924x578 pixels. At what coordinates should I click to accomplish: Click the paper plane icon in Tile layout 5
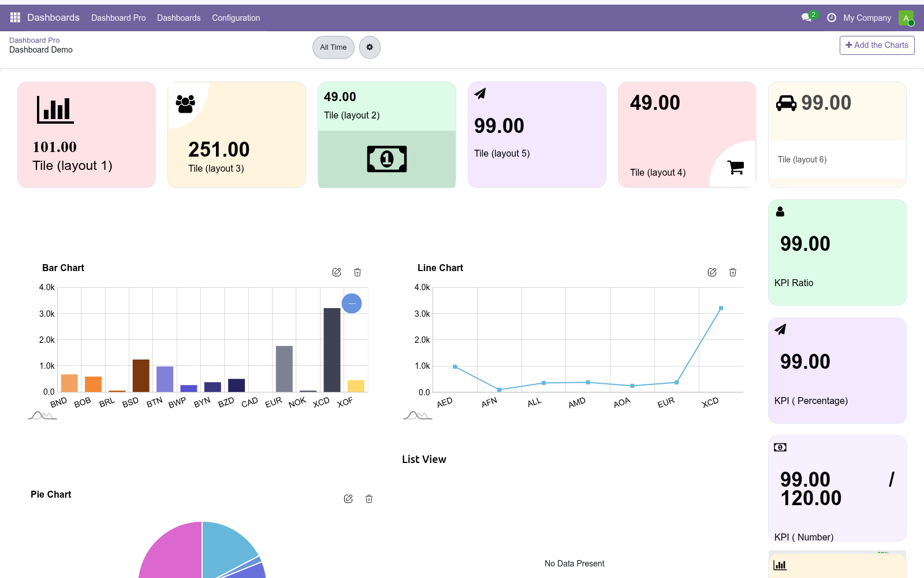[x=480, y=94]
